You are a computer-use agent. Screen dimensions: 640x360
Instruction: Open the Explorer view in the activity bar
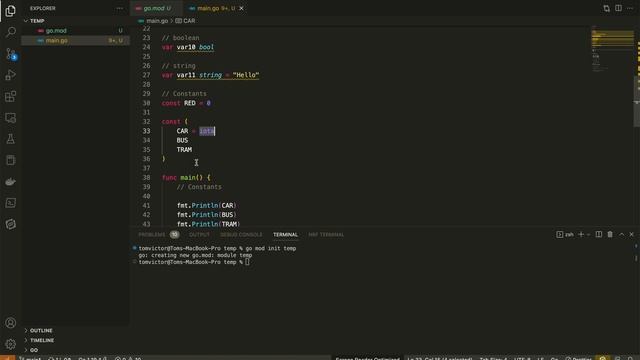coord(11,11)
